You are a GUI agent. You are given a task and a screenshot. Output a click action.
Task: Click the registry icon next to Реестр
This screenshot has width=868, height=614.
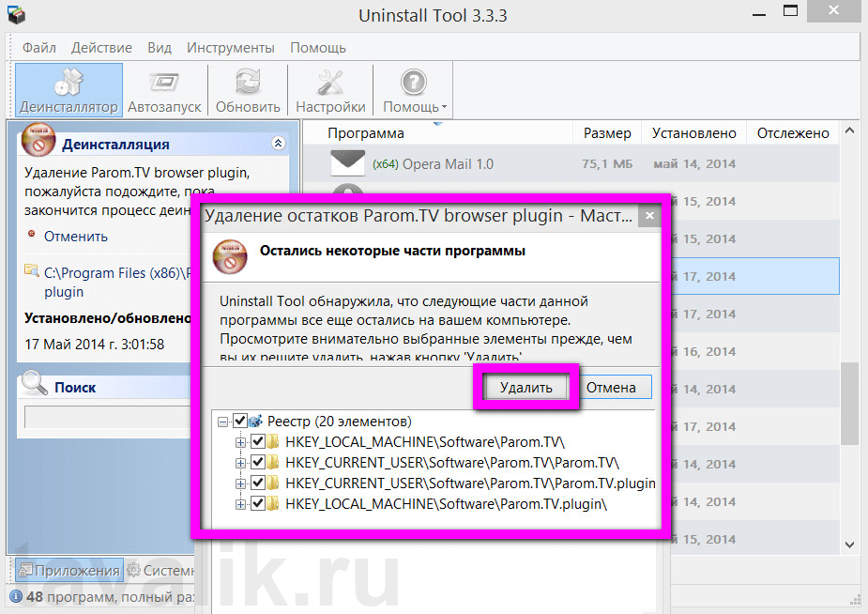click(255, 422)
